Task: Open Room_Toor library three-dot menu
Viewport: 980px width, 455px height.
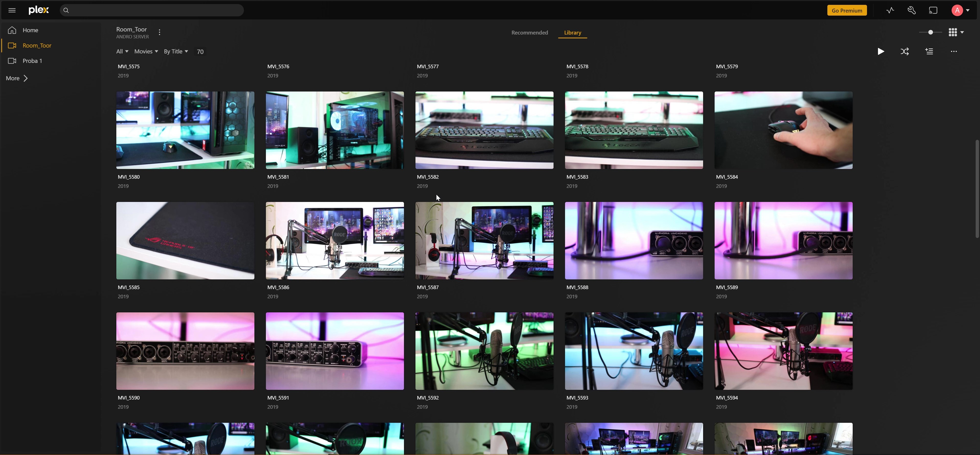Action: 159,32
